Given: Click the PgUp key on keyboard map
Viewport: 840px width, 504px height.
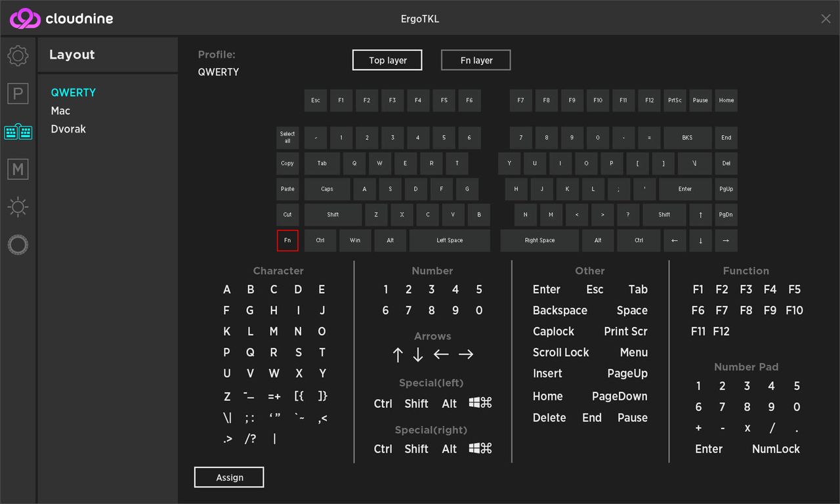Looking at the screenshot, I should tap(726, 189).
